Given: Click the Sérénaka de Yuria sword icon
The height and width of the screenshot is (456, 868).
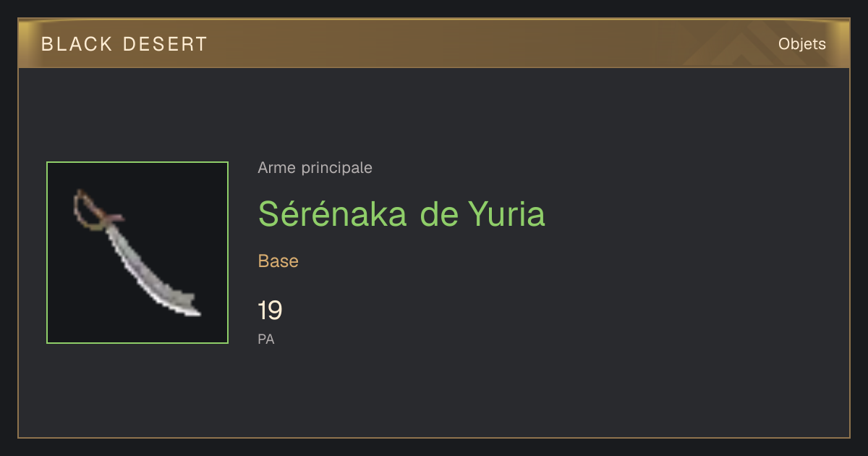Looking at the screenshot, I should tap(137, 252).
